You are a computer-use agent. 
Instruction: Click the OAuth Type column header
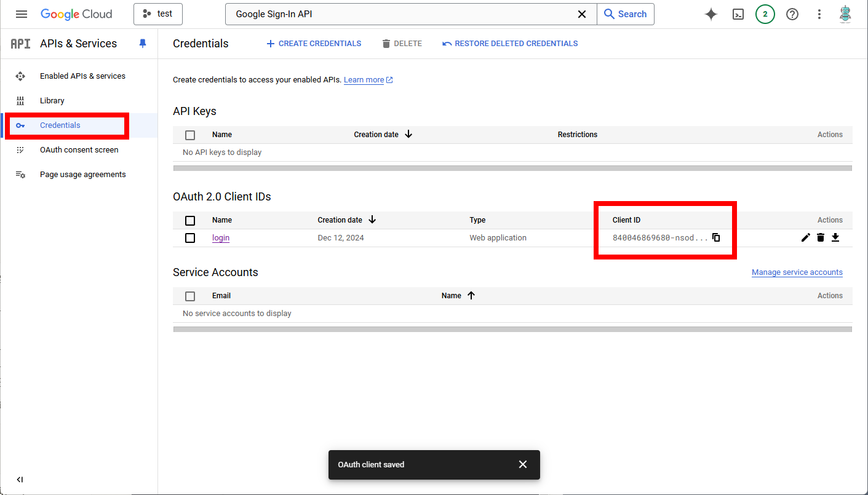477,220
